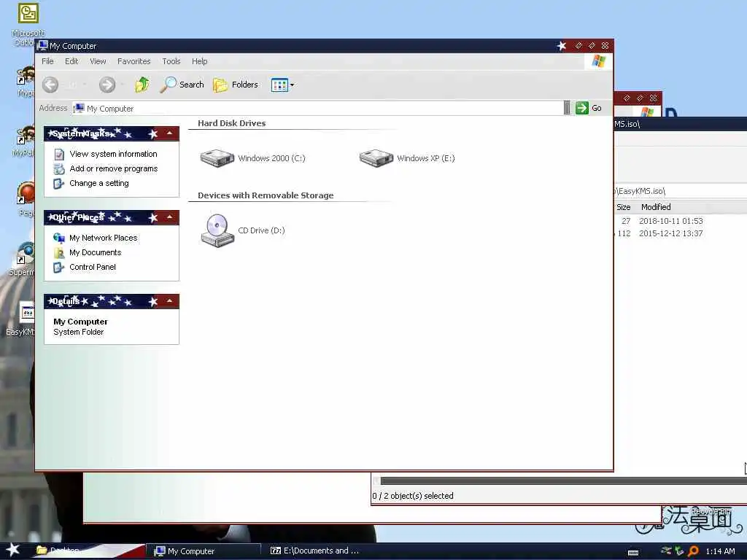Select the 2015-12-12 13:37 row in 7-Zip

[681, 233]
